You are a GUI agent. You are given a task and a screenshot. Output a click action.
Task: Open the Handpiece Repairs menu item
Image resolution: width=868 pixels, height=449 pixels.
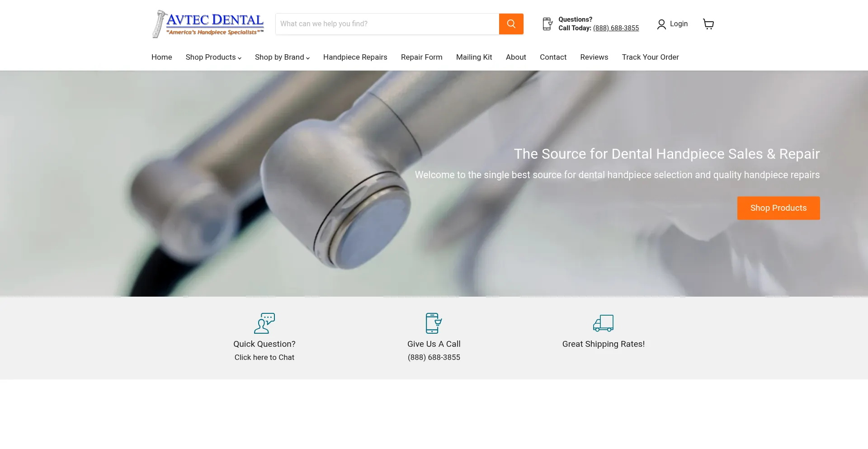point(355,57)
